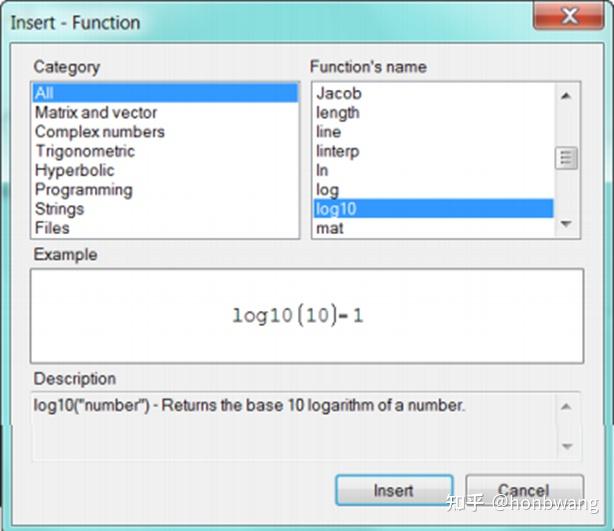
Task: Choose the Programming category
Action: tap(83, 189)
